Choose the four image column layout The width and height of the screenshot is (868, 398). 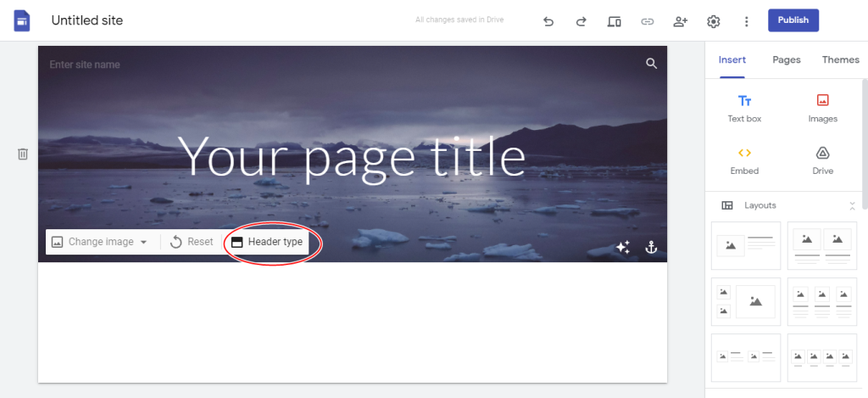(822, 357)
